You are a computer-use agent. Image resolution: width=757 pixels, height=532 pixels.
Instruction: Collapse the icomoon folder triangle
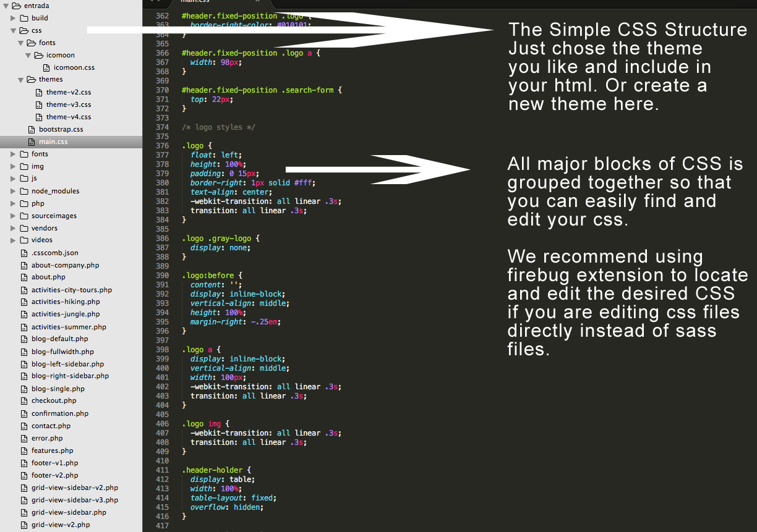[x=28, y=55]
